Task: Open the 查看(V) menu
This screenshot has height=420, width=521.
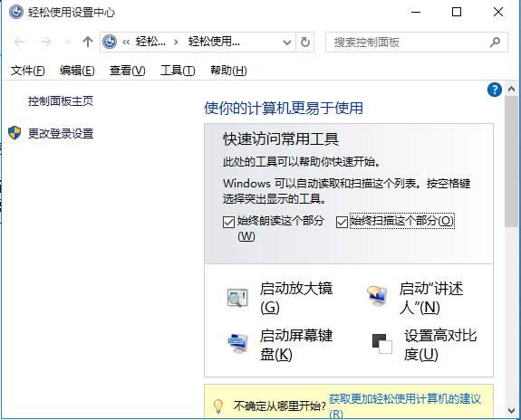Action: (128, 71)
